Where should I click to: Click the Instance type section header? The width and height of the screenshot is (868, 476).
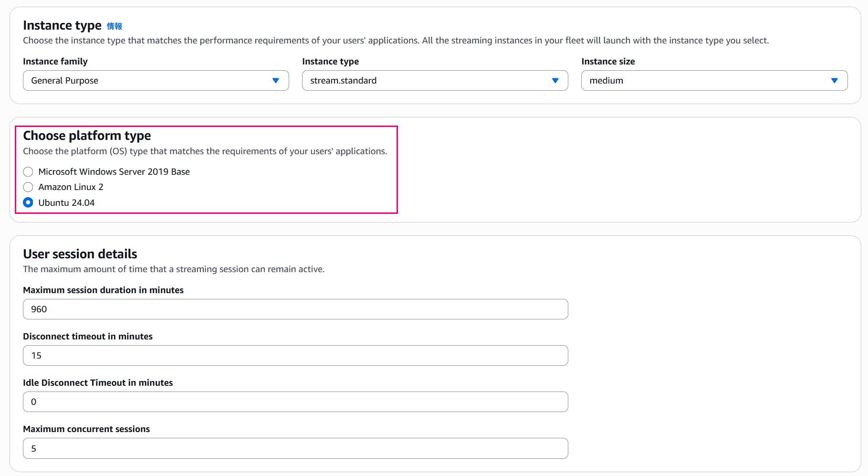[x=62, y=25]
